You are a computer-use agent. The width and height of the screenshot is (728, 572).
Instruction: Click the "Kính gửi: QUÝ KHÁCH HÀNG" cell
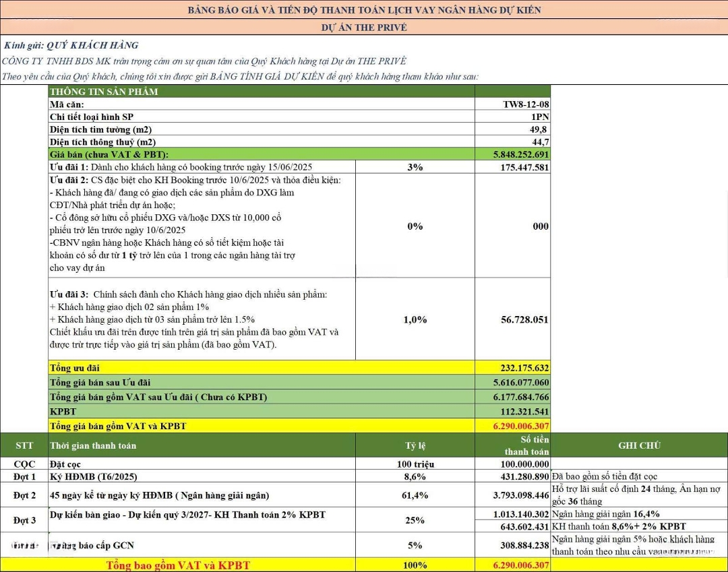click(71, 45)
